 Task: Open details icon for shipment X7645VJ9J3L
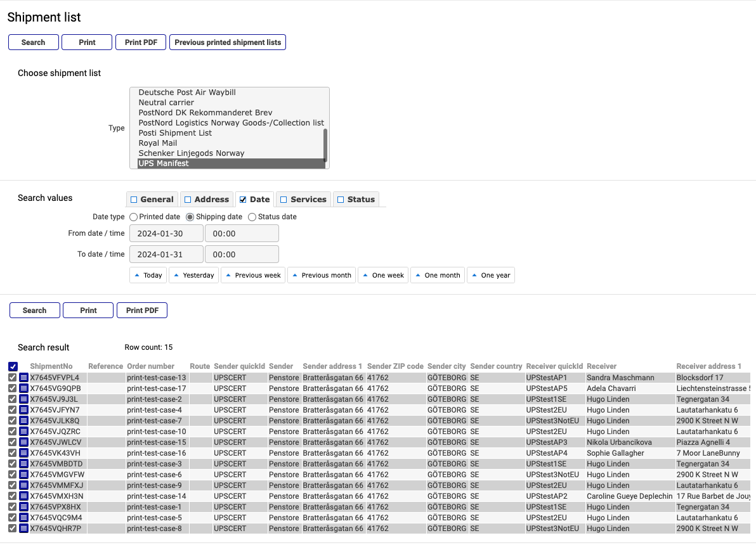click(x=24, y=399)
